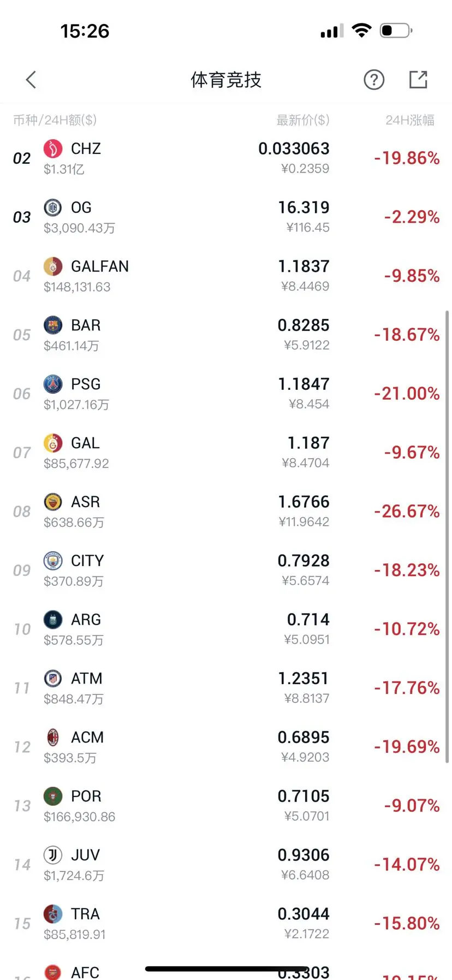This screenshot has height=980, width=452.
Task: Open the ASR token name
Action: pos(86,502)
